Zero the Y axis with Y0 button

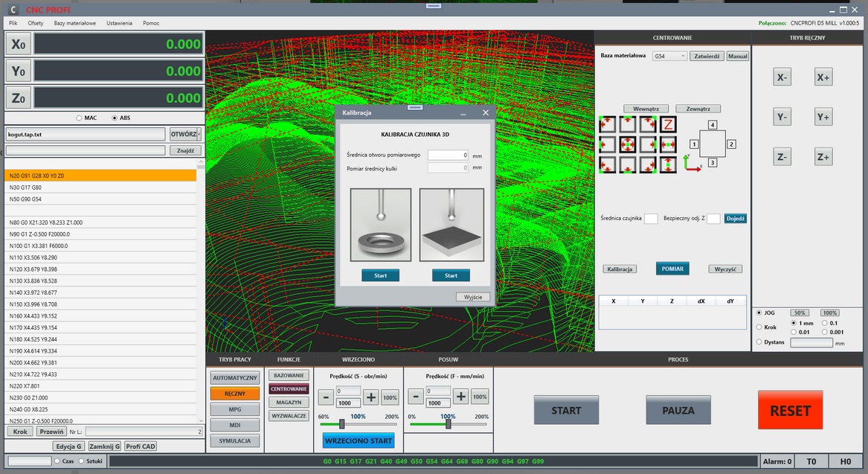click(19, 71)
